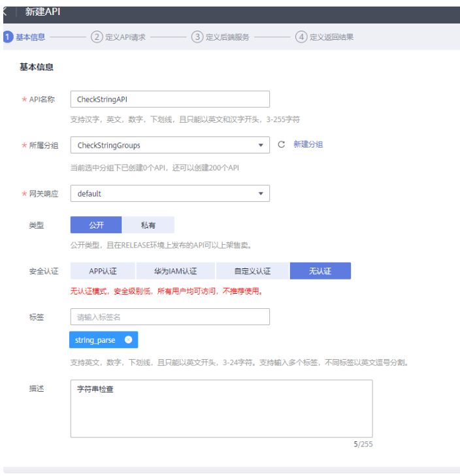Choose 无认证 security authentication

point(320,271)
